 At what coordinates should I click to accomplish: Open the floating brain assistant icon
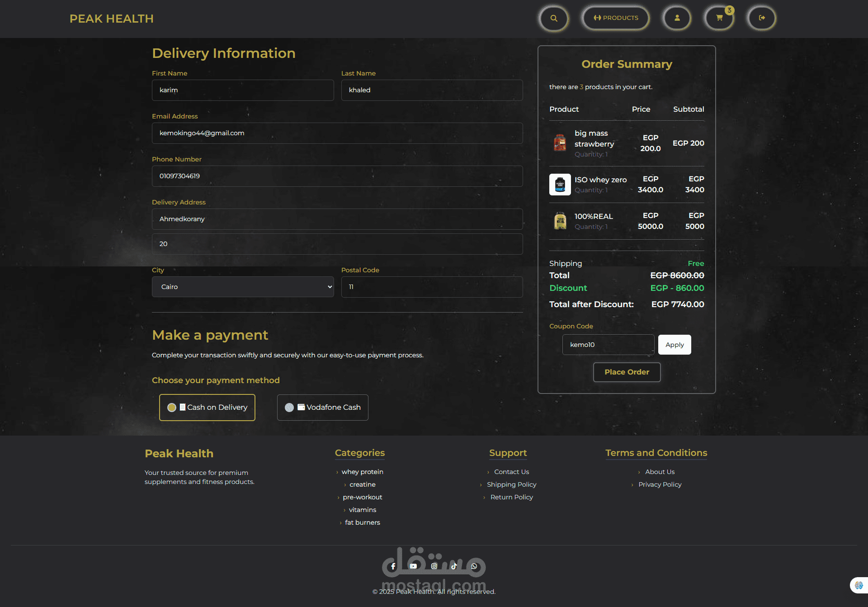(x=859, y=585)
